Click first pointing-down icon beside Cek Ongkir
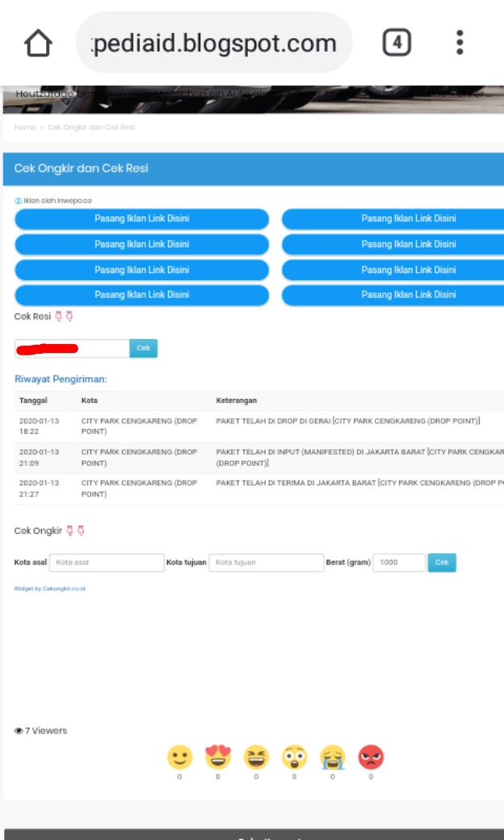504x840 pixels. coord(69,531)
